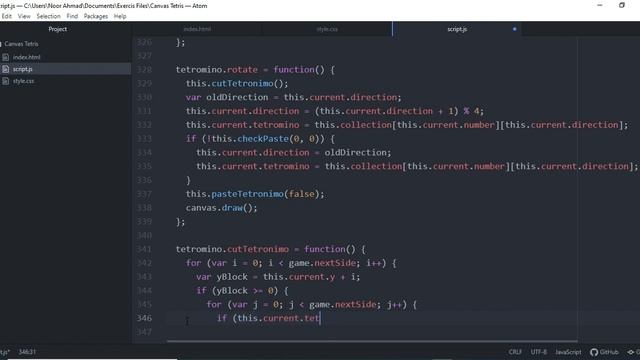Select the Project tree view tab
Screen dimensions: 640x360
coord(58,29)
